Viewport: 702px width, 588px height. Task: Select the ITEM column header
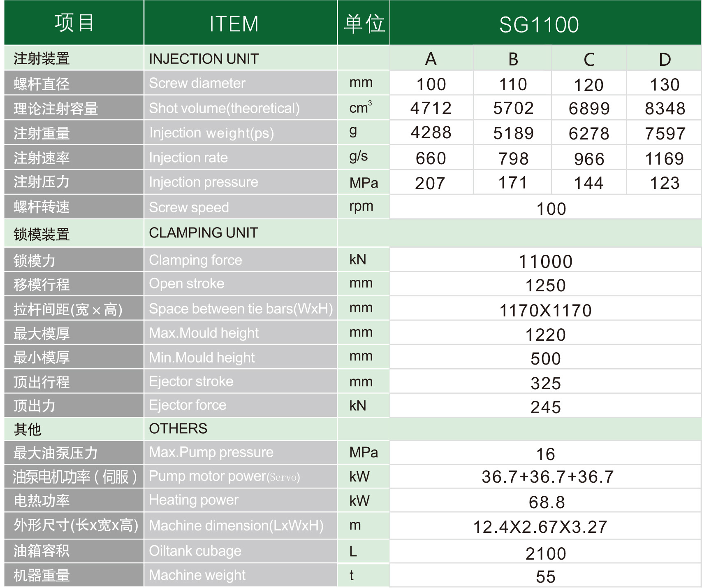[234, 24]
